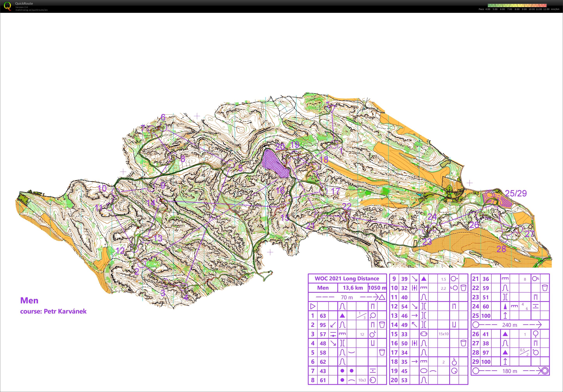
Task: Click the WOC 2021 Long Distance header cell
Action: coord(347,278)
